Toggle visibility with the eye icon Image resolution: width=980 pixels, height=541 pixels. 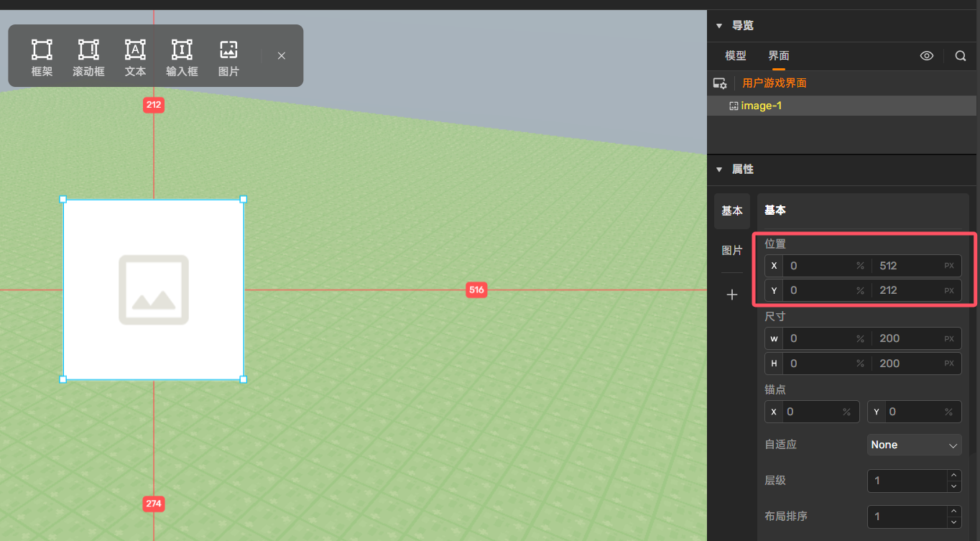coord(927,56)
